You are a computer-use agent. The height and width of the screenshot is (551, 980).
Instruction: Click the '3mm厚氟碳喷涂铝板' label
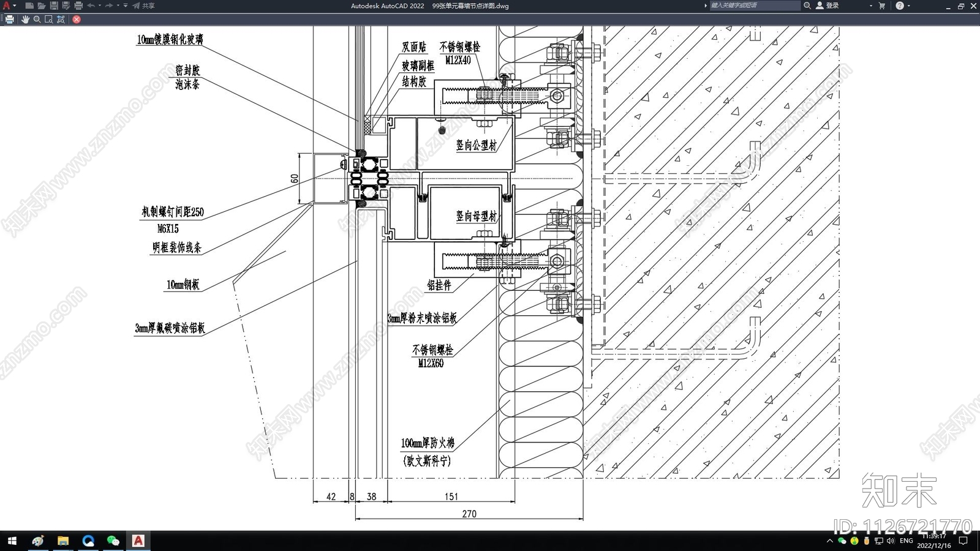[170, 328]
